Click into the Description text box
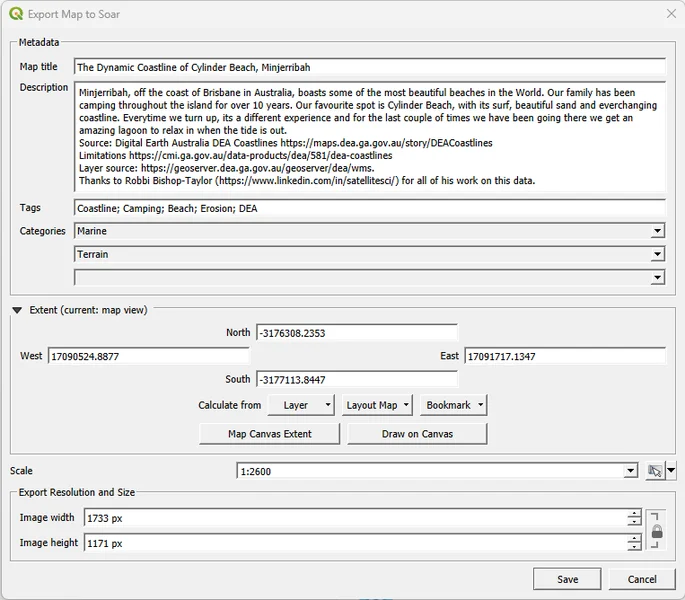Screen dimensions: 685x600 tap(370, 136)
